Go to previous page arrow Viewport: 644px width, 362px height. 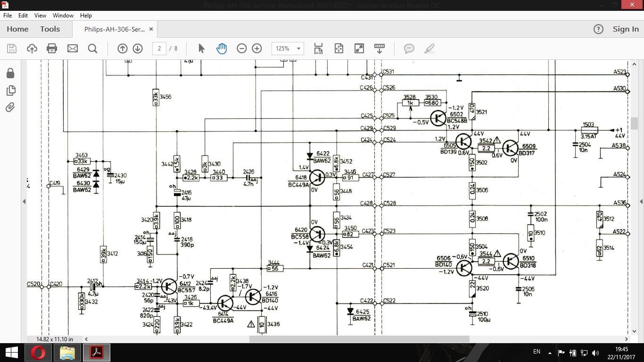tap(123, 49)
